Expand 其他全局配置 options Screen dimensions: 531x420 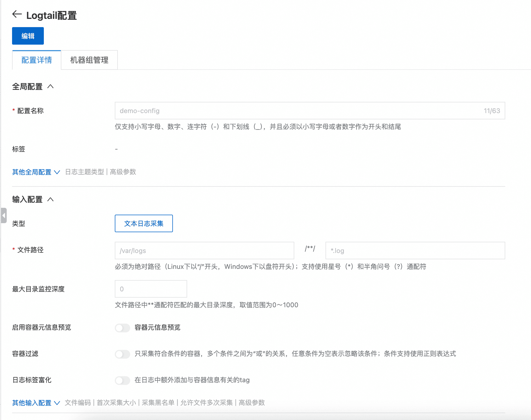tap(32, 172)
